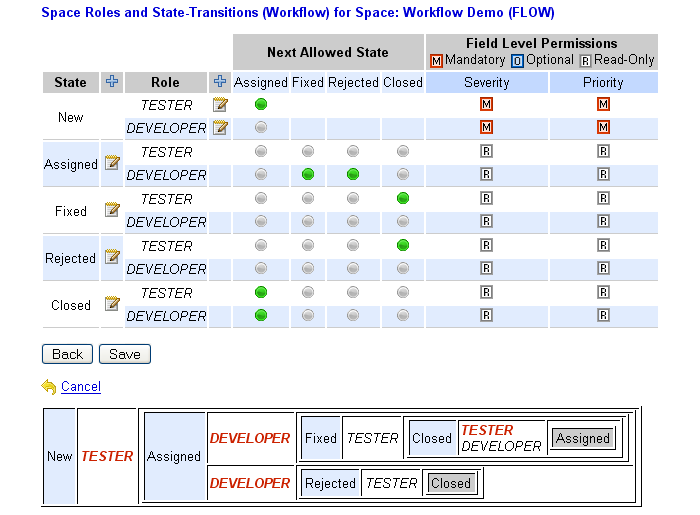Toggle Severity Mandatory for New TESTER
700x515 pixels.
486,104
